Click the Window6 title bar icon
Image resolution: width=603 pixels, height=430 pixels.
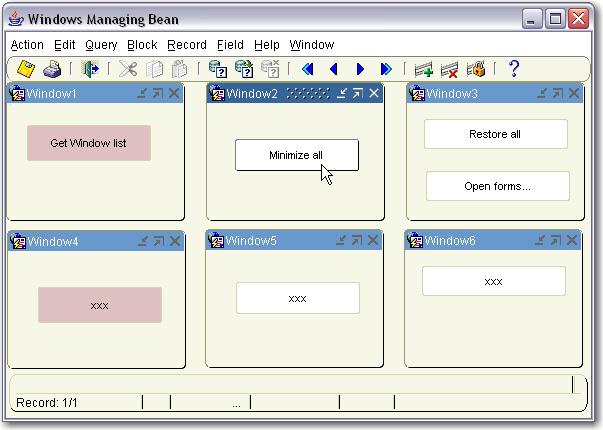[415, 240]
